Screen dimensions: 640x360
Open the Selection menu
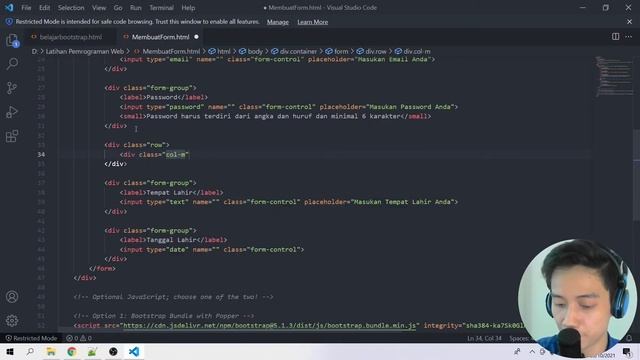click(71, 8)
